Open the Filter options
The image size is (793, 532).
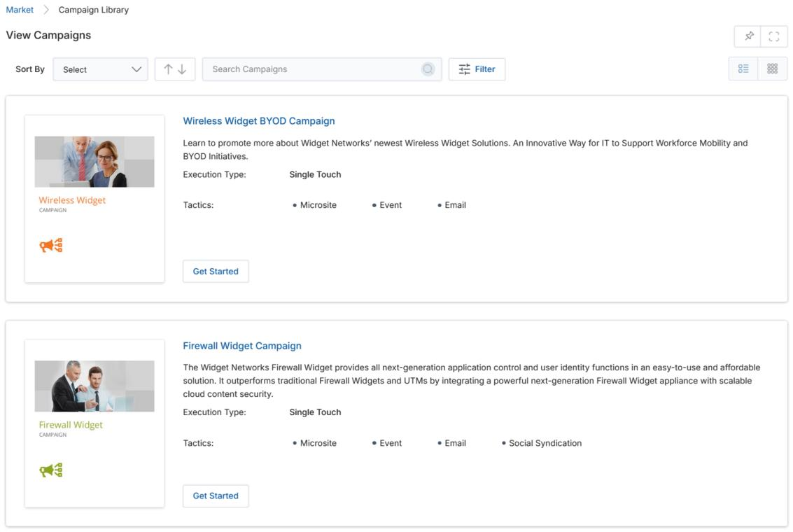(x=477, y=69)
